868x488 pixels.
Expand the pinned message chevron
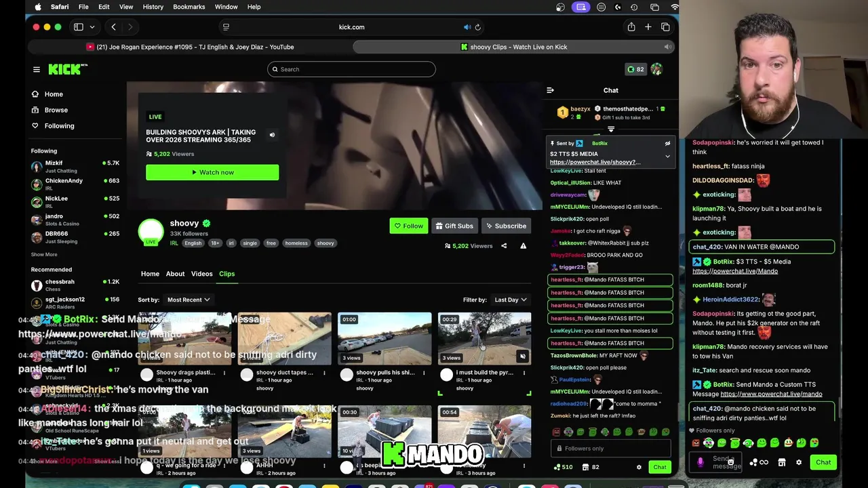[667, 157]
